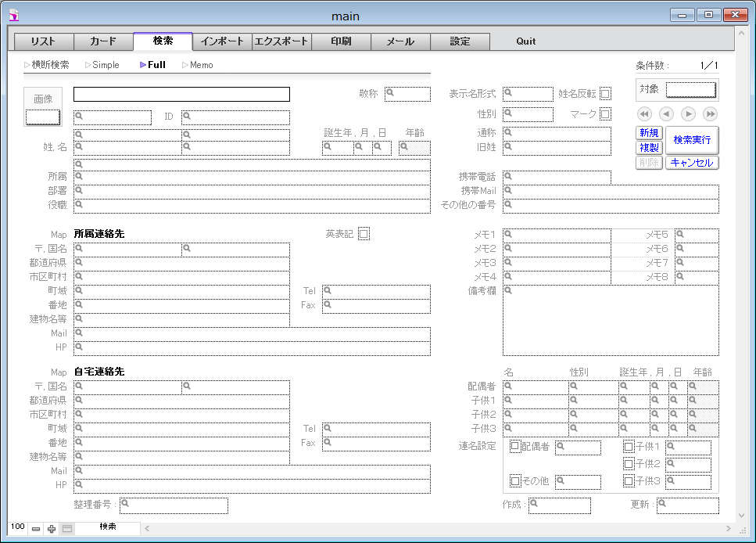
Task: Check the 配偶者 joint-name checkbox
Action: (x=515, y=447)
